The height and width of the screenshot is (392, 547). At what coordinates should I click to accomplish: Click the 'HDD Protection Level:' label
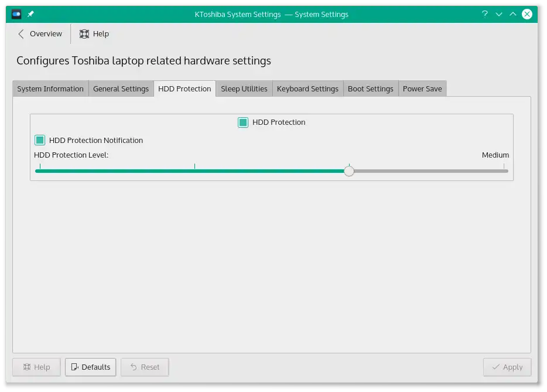(71, 155)
